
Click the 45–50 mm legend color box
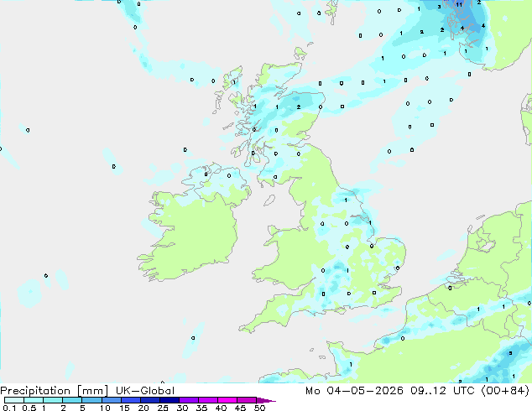pos(247,400)
